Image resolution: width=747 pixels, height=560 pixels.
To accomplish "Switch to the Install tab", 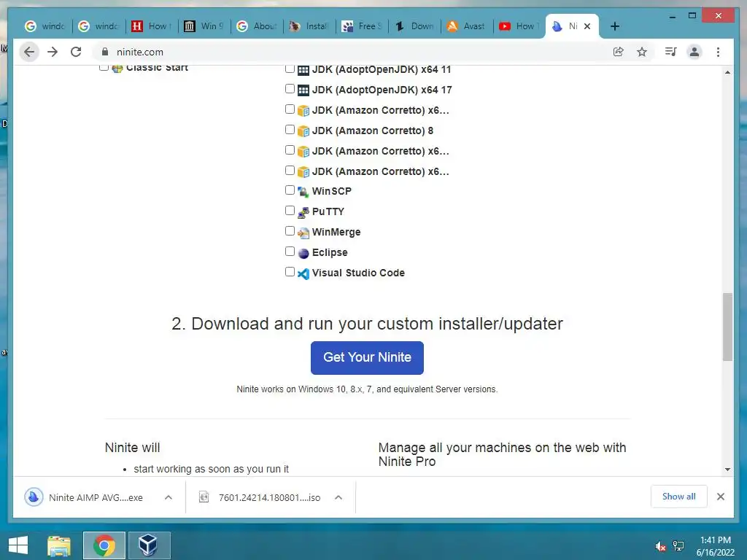I will 309,26.
